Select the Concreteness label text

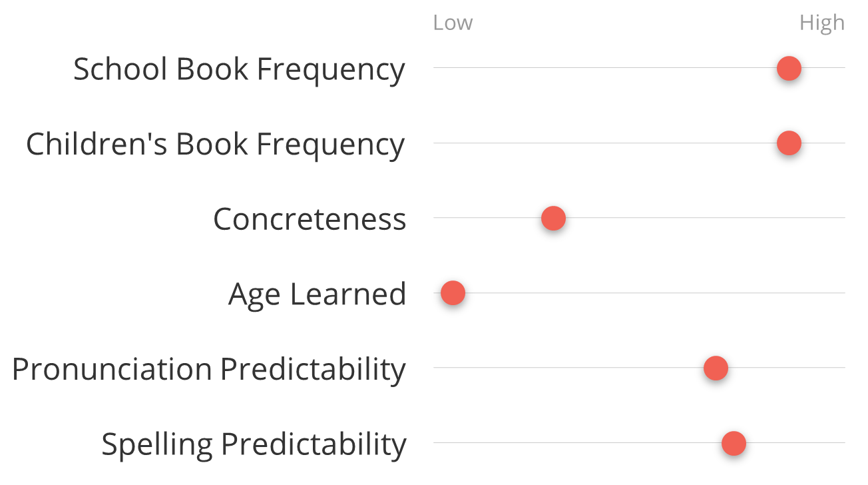tap(310, 219)
